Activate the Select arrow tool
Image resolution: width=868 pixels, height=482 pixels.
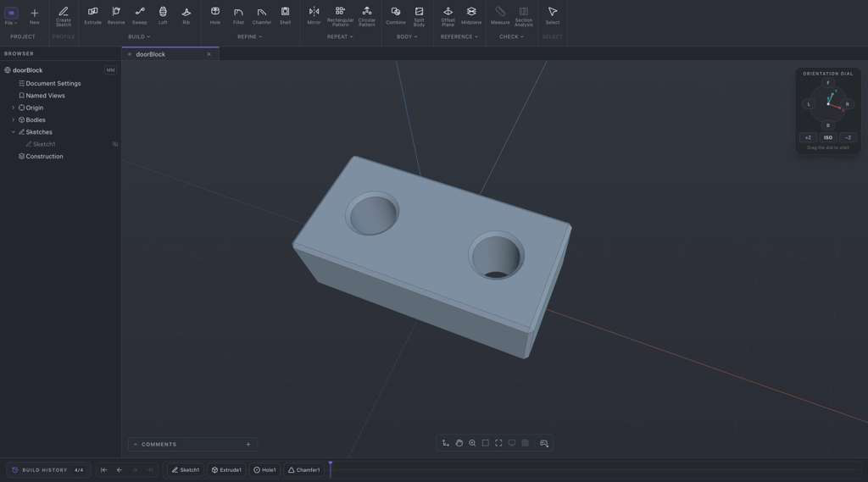pos(553,15)
